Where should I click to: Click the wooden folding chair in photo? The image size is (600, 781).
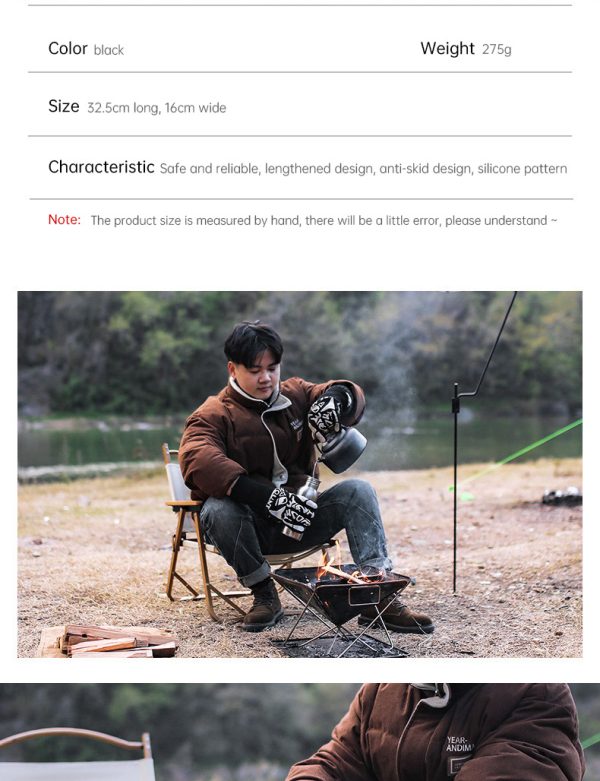(199, 533)
